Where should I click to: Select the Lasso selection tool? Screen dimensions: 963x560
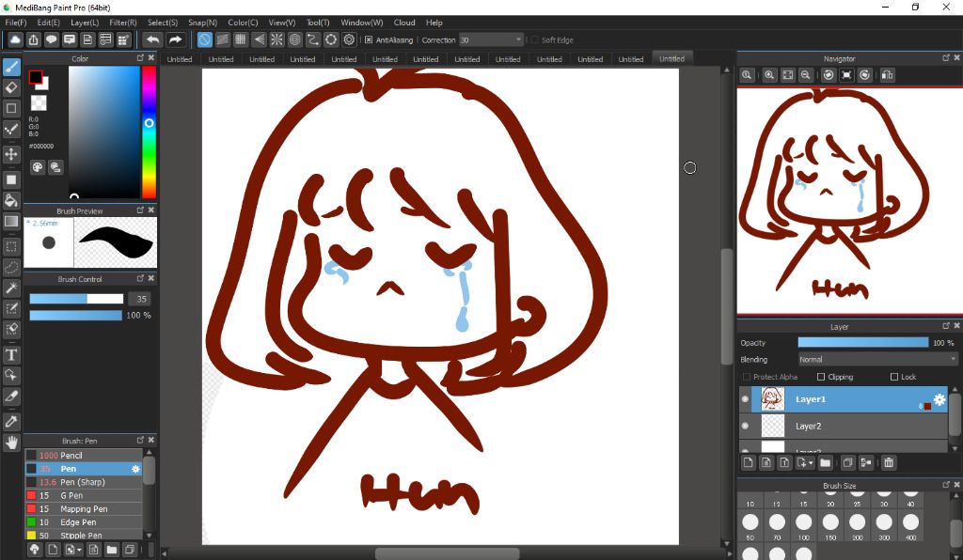[11, 268]
